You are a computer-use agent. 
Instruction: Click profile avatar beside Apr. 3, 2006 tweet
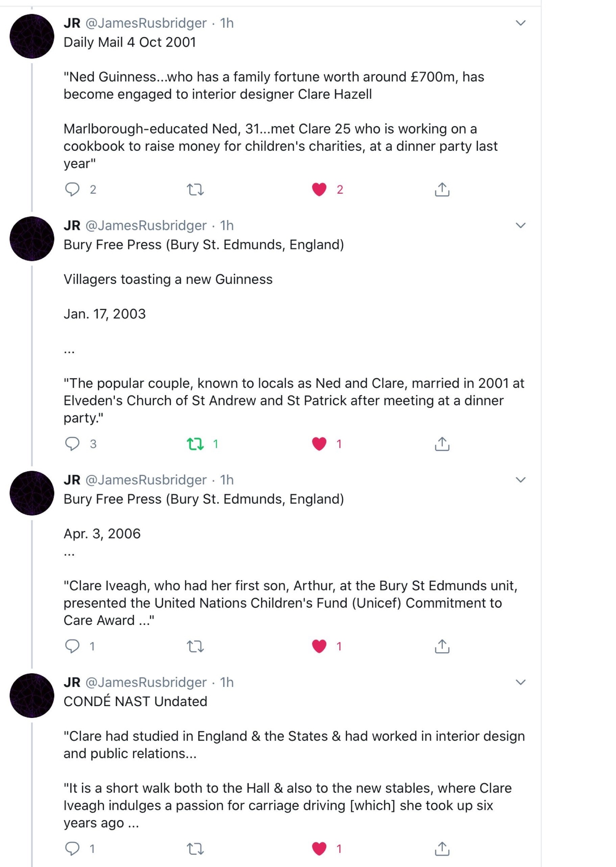[x=32, y=493]
